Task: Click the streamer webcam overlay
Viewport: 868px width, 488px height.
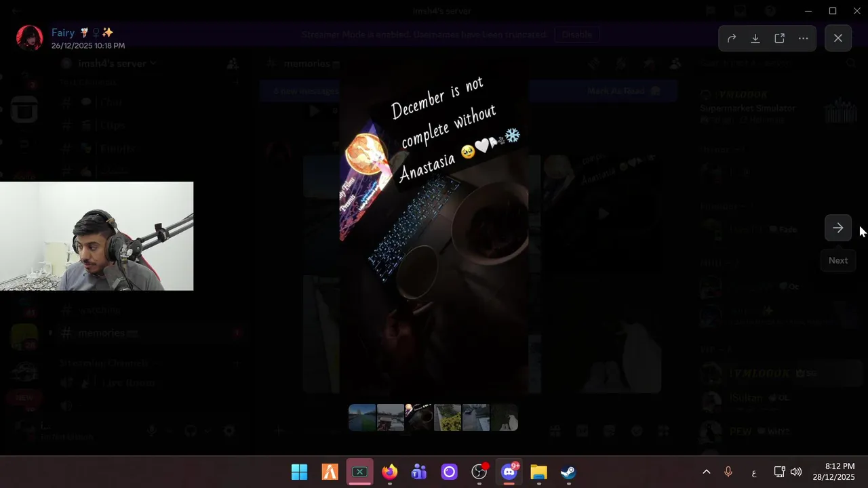Action: tap(96, 236)
